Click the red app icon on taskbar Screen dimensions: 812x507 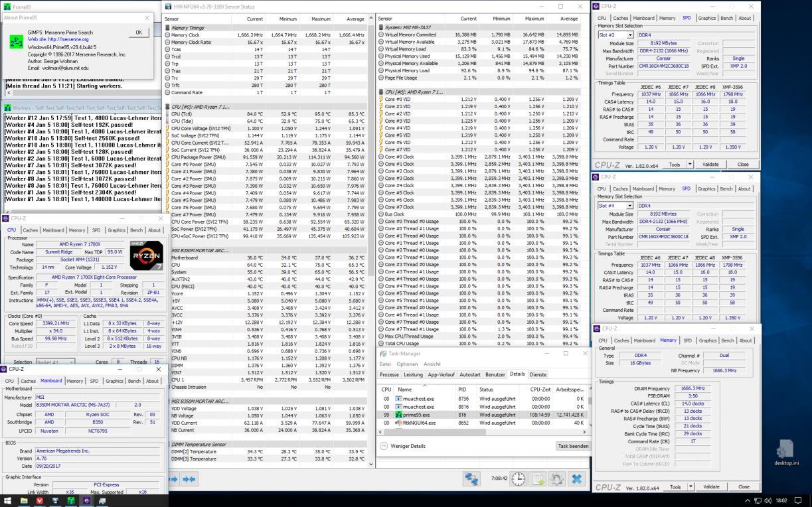point(39,500)
